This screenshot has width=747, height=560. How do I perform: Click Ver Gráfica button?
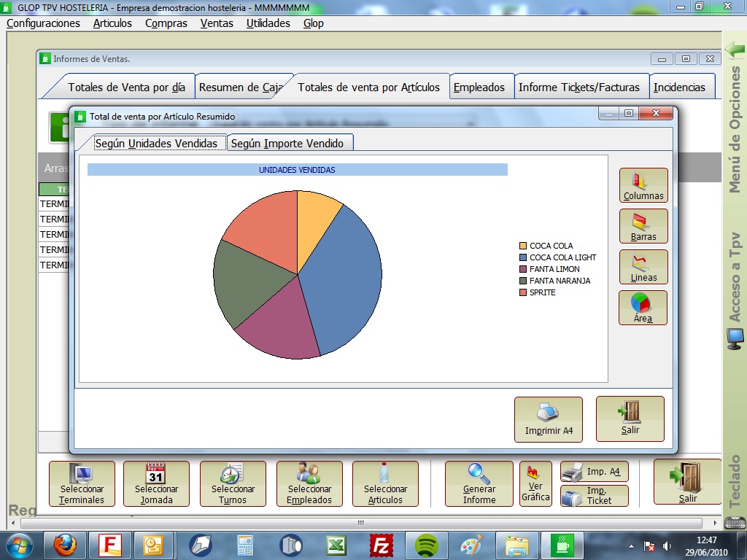[x=535, y=484]
